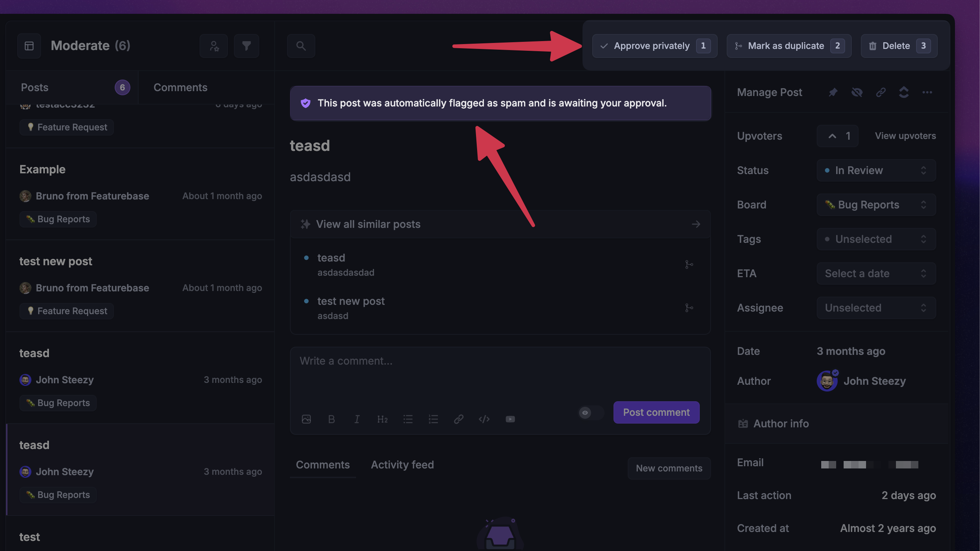Click the 'Almost 2 years ago' Created at value
This screenshot has height=551, width=980.
pyautogui.click(x=888, y=529)
